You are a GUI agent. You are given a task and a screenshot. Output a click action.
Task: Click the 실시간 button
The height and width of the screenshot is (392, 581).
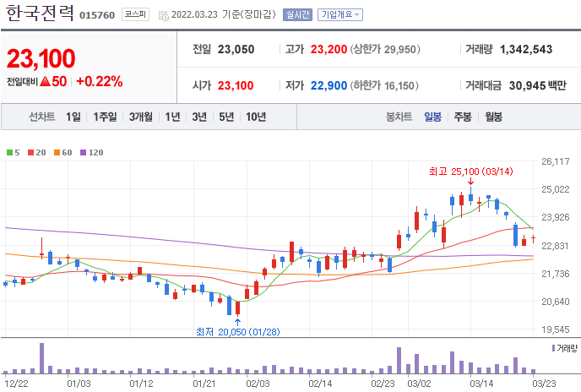(297, 15)
